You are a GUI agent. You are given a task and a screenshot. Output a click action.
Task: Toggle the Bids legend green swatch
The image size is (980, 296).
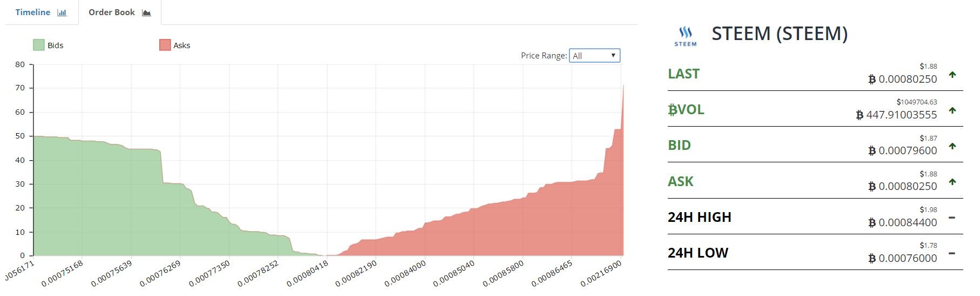point(38,45)
